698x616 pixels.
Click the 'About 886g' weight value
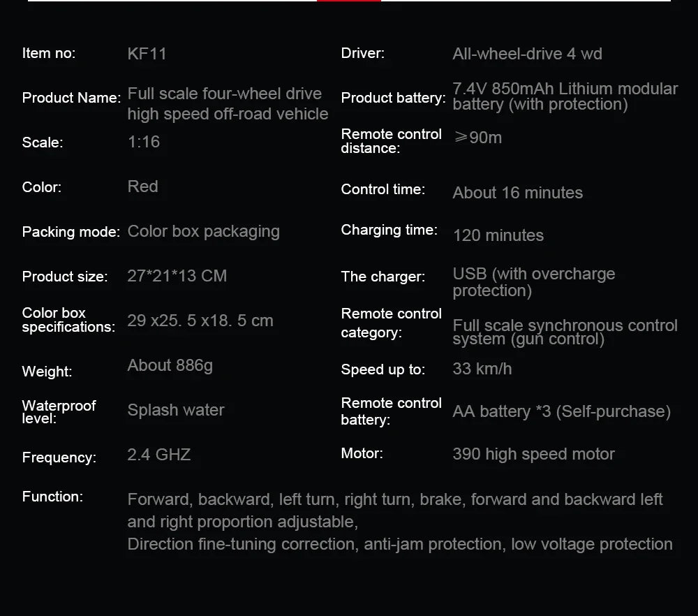tap(170, 365)
